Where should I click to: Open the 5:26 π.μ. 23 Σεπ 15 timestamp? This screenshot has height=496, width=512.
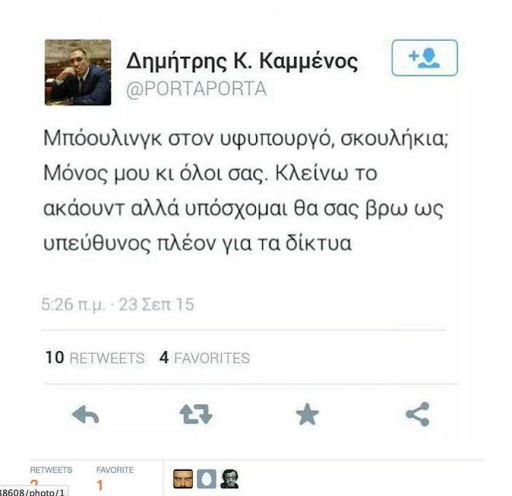click(x=117, y=304)
